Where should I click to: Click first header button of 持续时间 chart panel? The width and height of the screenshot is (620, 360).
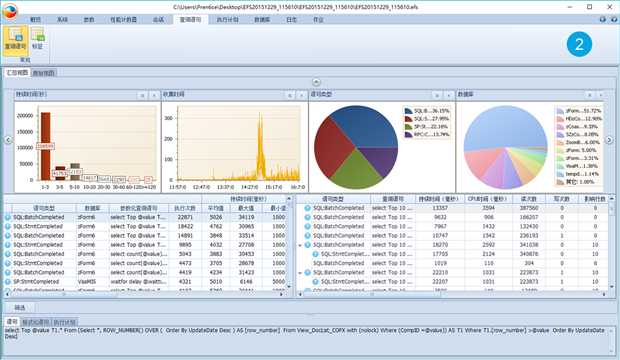pos(142,95)
